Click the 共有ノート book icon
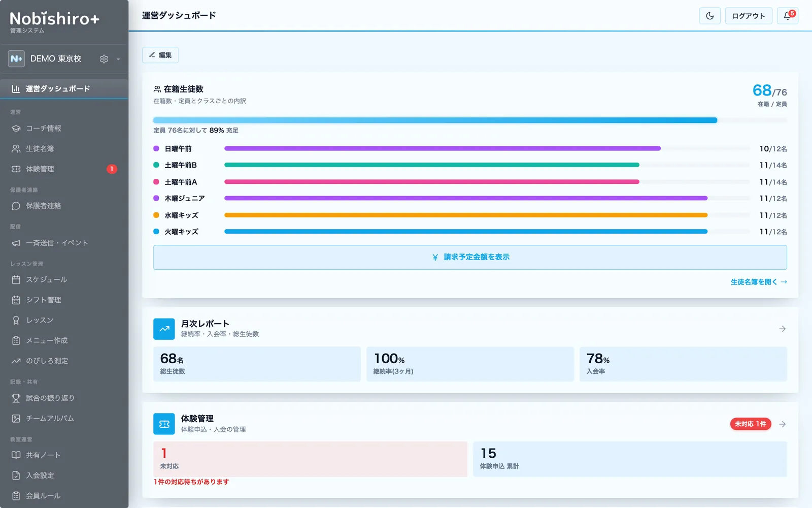Image resolution: width=812 pixels, height=508 pixels. (x=16, y=455)
